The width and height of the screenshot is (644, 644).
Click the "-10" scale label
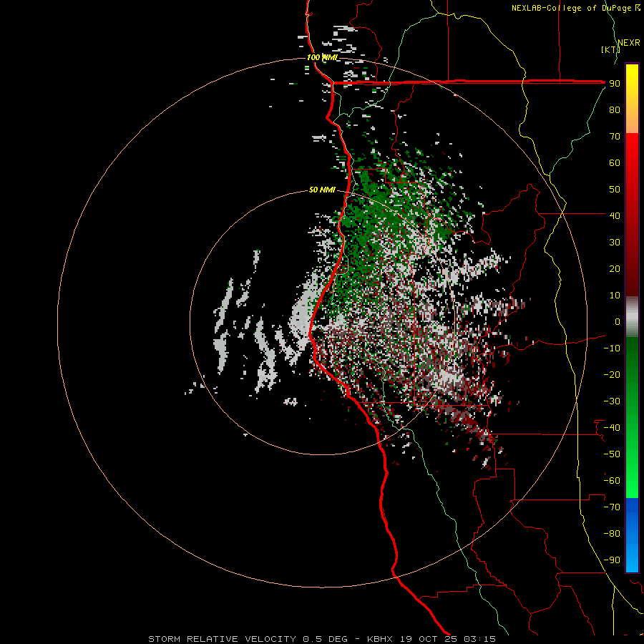point(612,348)
